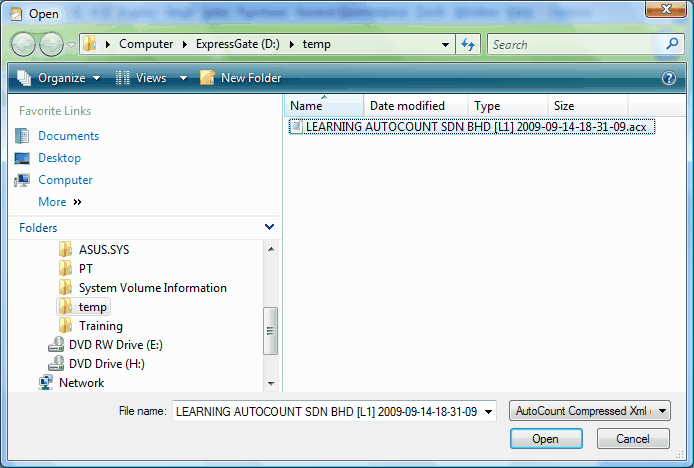Screen dimensions: 694x468
Task: Show More favorite links
Action: (60, 202)
